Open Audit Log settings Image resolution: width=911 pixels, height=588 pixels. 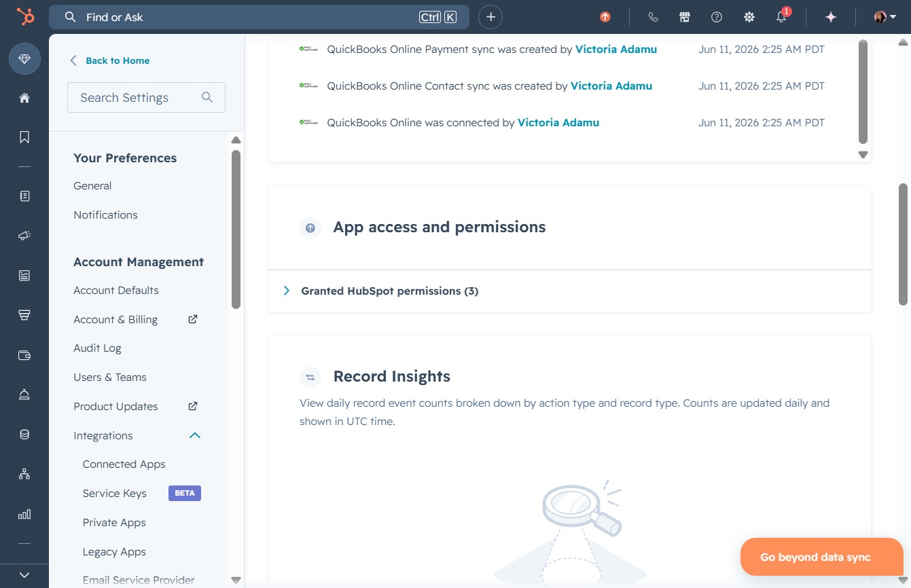pyautogui.click(x=97, y=348)
